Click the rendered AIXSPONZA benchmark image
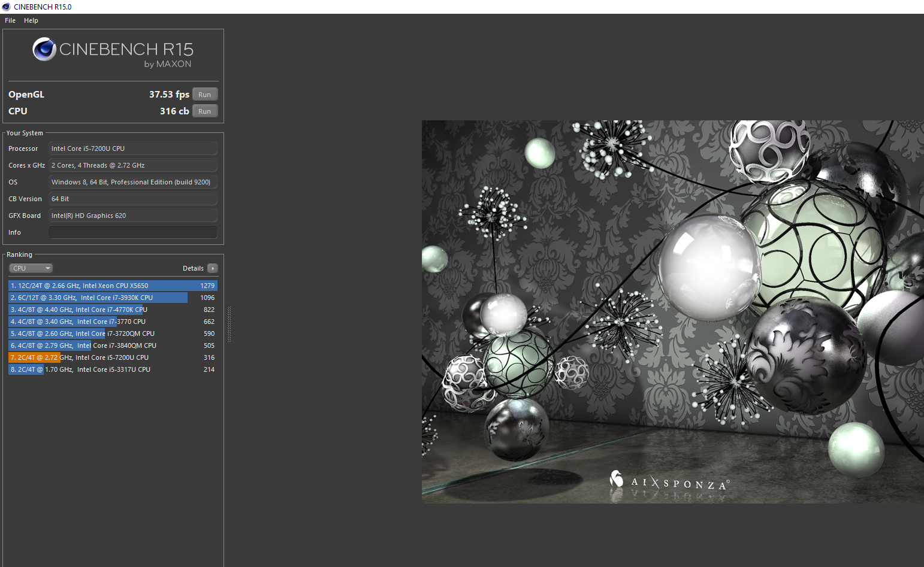 (673, 312)
